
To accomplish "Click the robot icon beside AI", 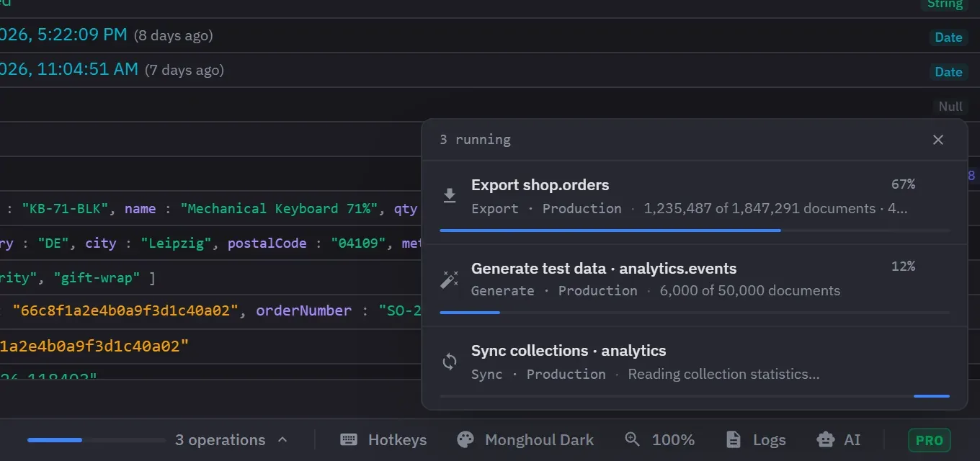I will click(826, 439).
